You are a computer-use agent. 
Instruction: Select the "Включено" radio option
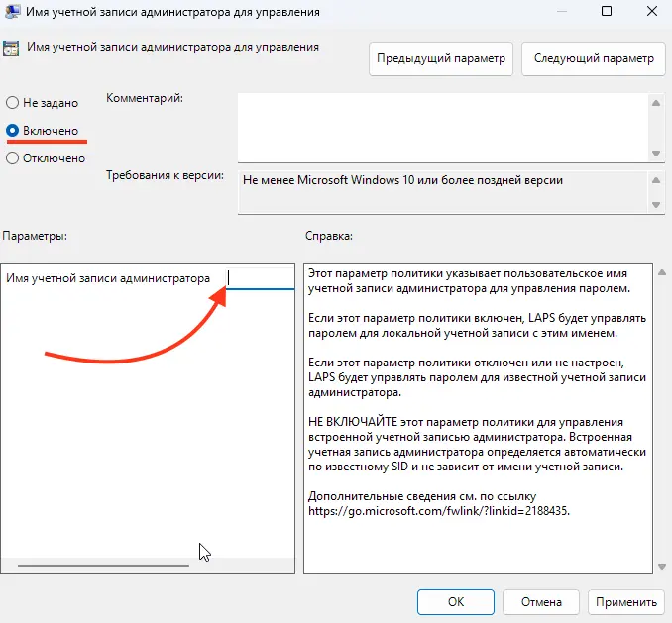click(12, 130)
